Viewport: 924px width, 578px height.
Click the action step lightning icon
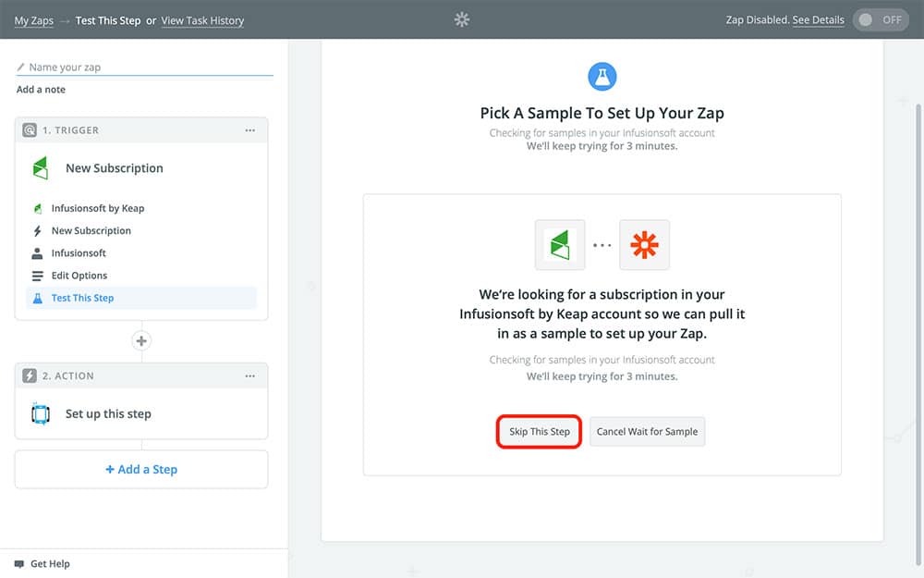(x=30, y=376)
